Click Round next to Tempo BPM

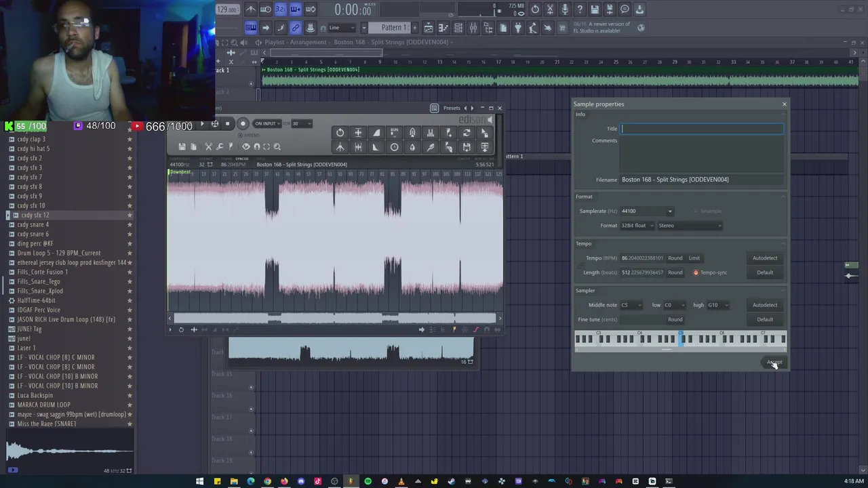point(675,258)
